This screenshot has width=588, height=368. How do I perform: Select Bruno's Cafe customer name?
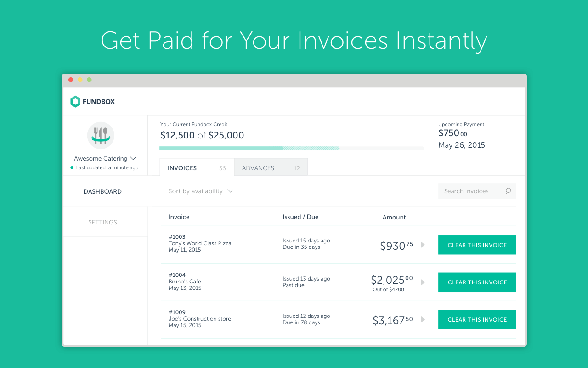(x=185, y=282)
